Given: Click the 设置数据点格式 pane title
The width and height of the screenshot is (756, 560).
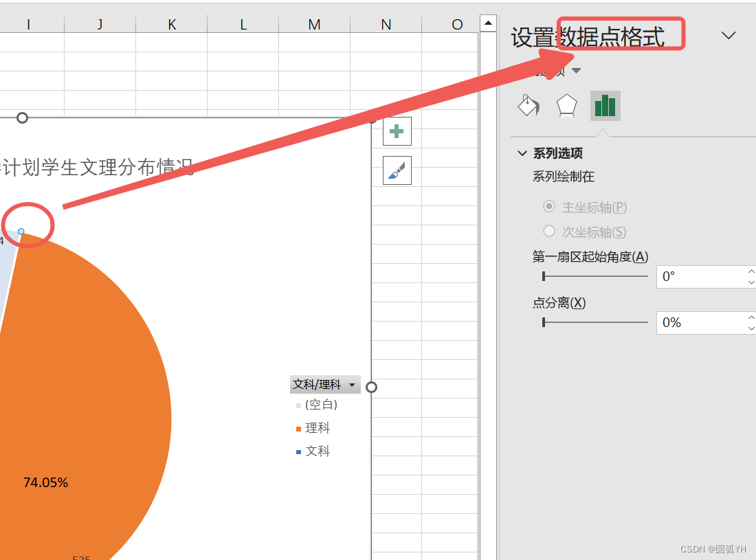Looking at the screenshot, I should (x=588, y=36).
